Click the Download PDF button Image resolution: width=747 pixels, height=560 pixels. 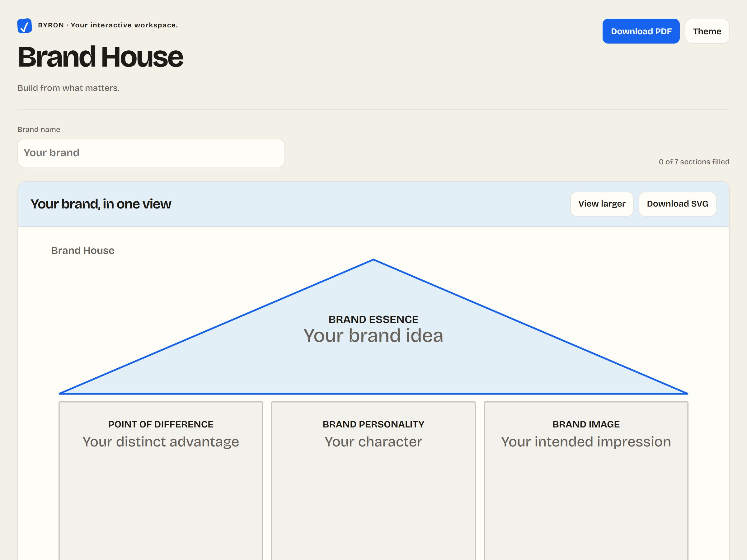641,31
